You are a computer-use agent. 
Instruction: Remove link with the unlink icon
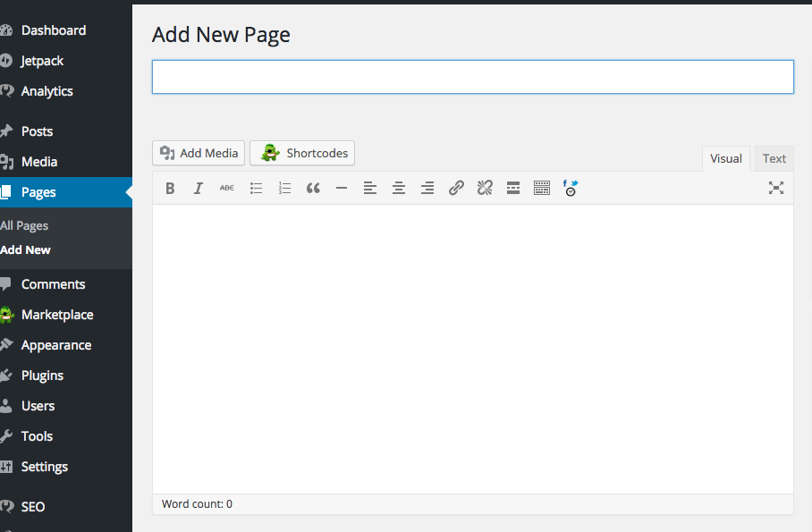pos(485,188)
